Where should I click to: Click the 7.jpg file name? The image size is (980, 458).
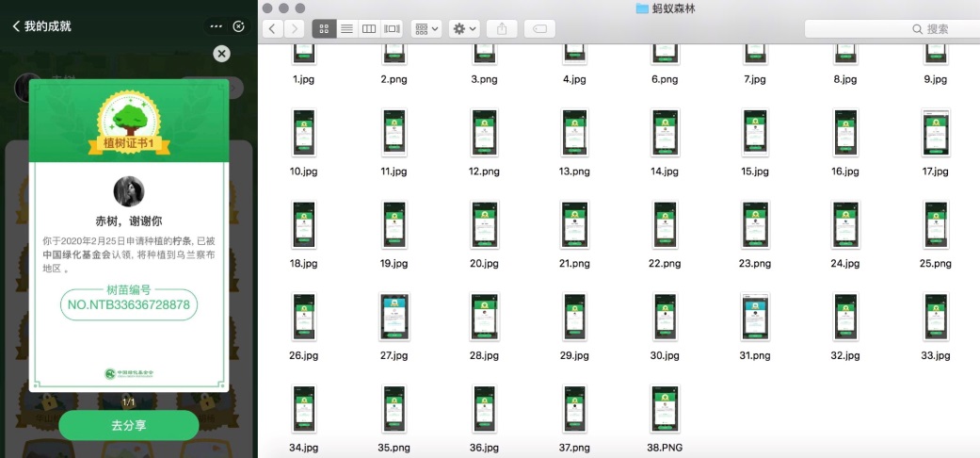755,79
